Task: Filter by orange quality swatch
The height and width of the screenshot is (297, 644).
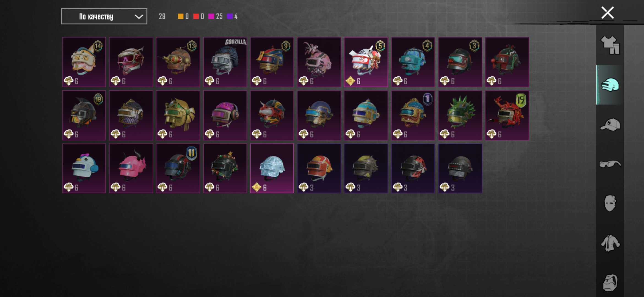Action: [181, 16]
